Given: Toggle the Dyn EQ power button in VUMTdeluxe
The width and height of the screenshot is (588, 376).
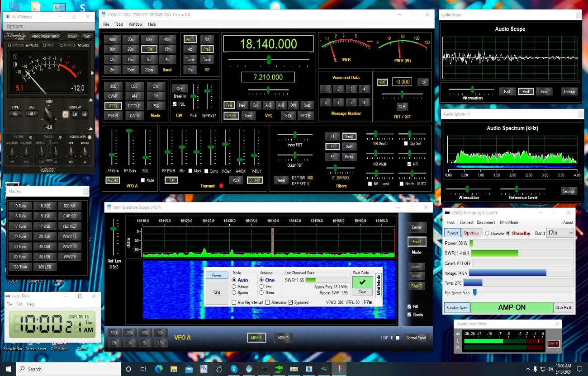Looking at the screenshot, I should [60, 137].
